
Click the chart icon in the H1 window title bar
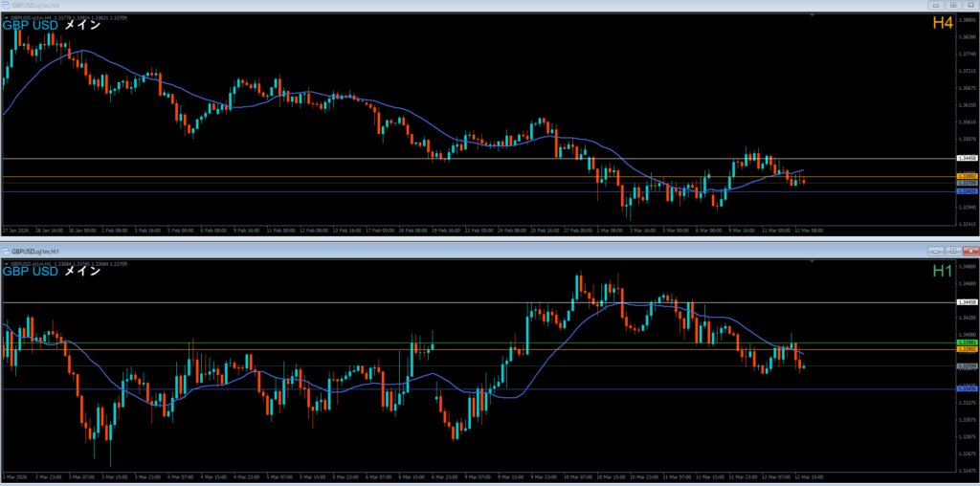[6, 250]
